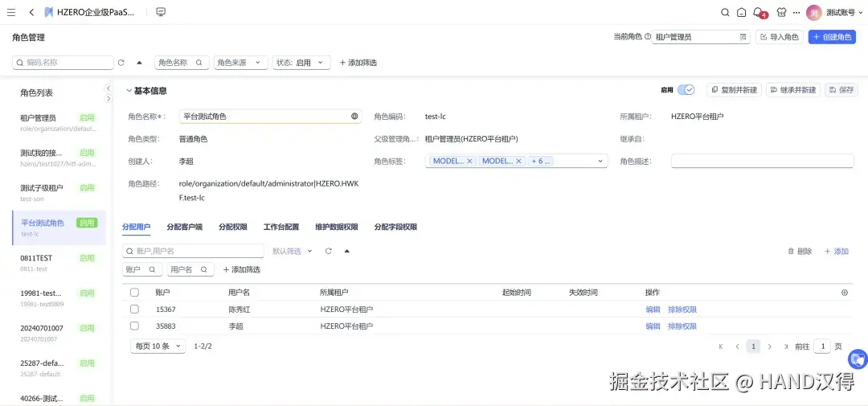Image resolution: width=868 pixels, height=406 pixels.
Task: Focus the 角色描述 input field
Action: 762,161
